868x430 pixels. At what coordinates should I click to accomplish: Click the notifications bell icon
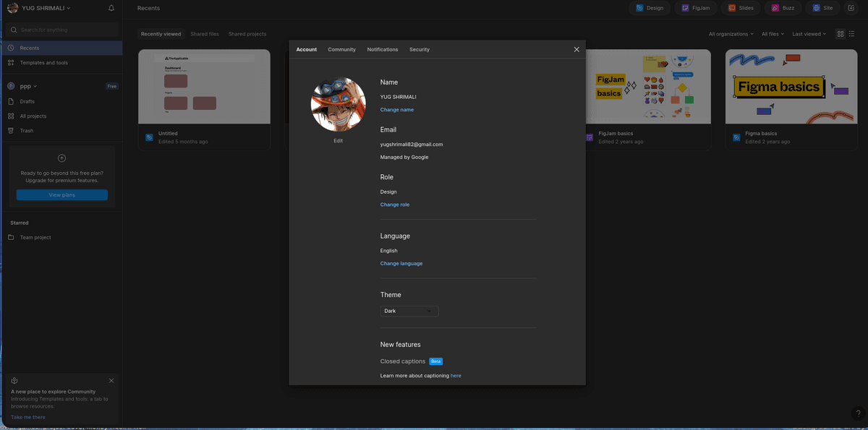tap(111, 8)
